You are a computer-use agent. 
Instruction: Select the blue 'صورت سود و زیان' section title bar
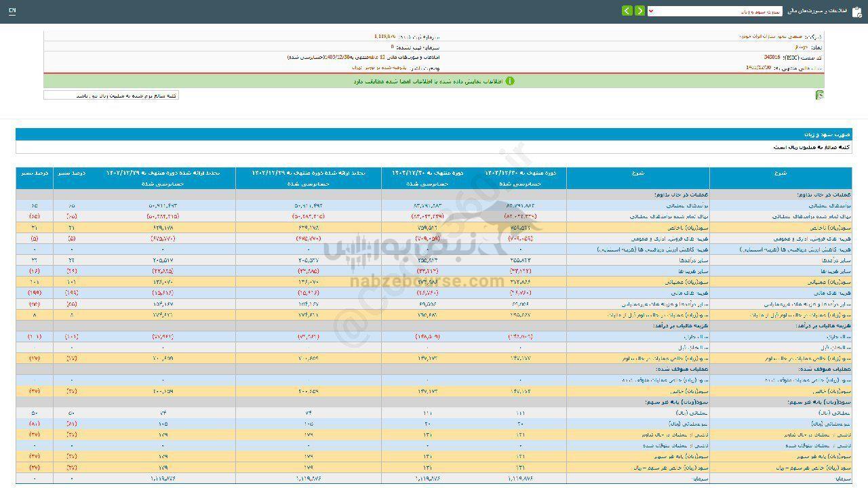pyautogui.click(x=434, y=135)
